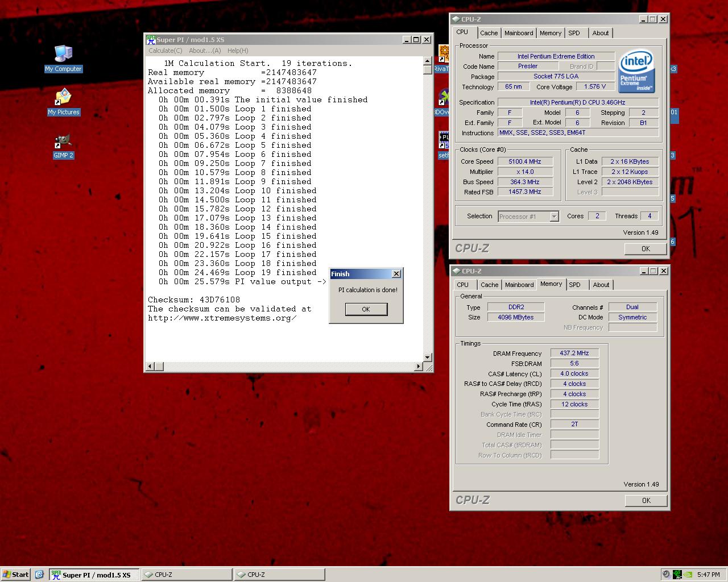Switch to SPD tab in bottom CPU-Z
Screen dimensions: 728x582
(x=575, y=285)
